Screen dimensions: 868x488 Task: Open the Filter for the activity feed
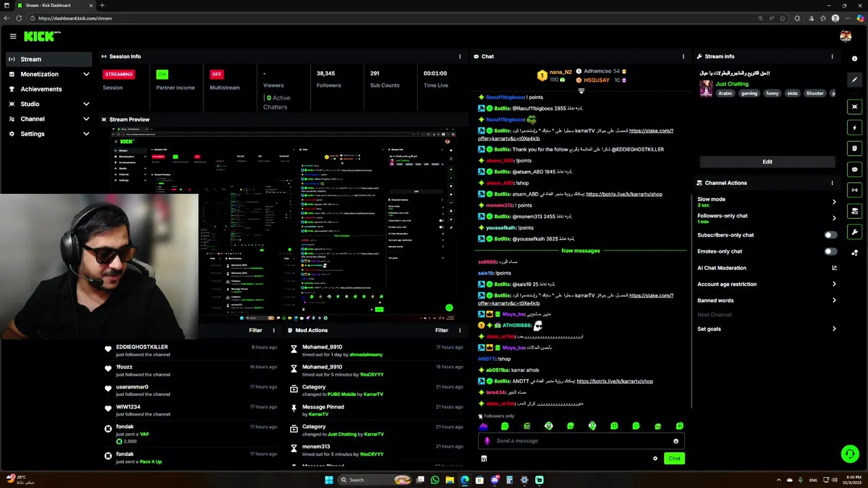coord(256,330)
